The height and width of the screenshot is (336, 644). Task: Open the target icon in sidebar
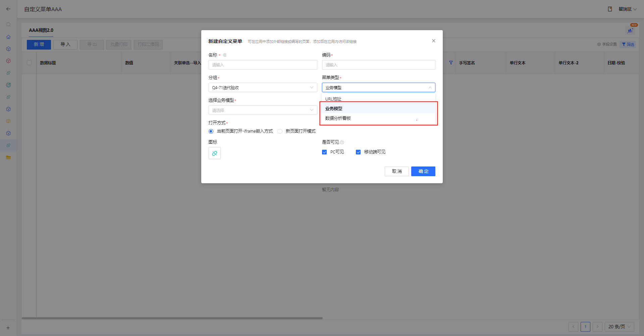[8, 85]
